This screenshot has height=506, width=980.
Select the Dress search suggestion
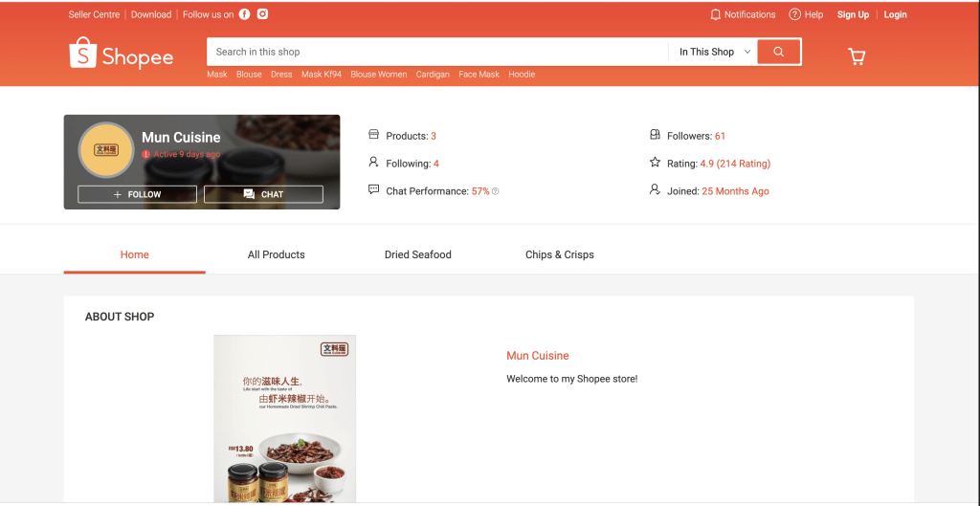pos(281,75)
